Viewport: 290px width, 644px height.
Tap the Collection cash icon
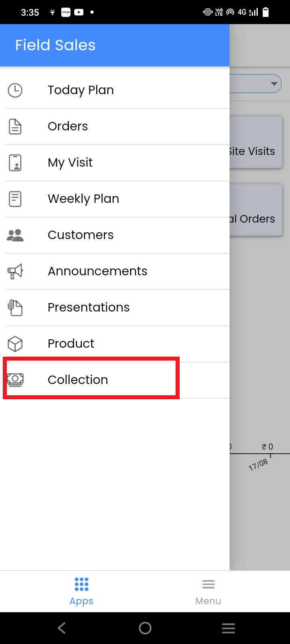pyautogui.click(x=15, y=380)
